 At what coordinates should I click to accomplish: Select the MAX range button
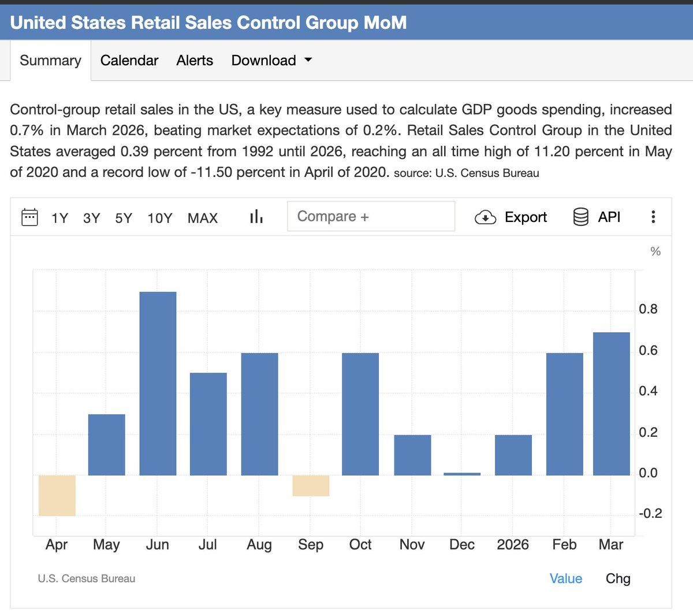[x=202, y=218]
